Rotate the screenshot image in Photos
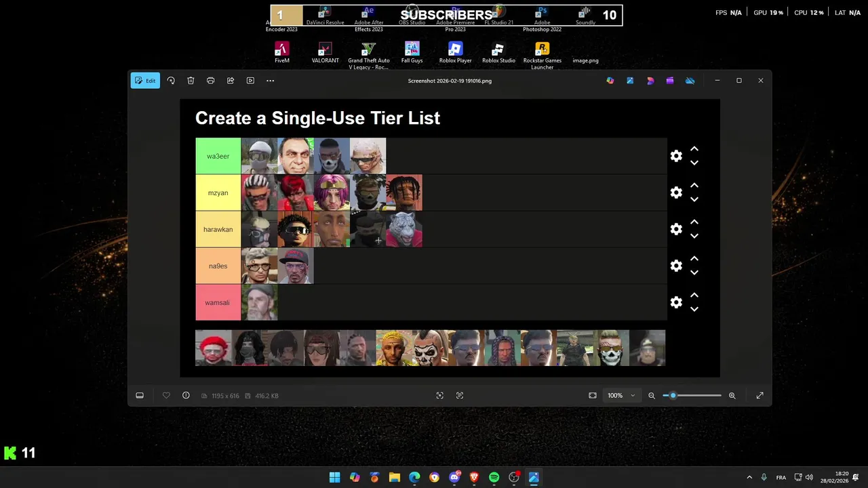 coord(171,81)
